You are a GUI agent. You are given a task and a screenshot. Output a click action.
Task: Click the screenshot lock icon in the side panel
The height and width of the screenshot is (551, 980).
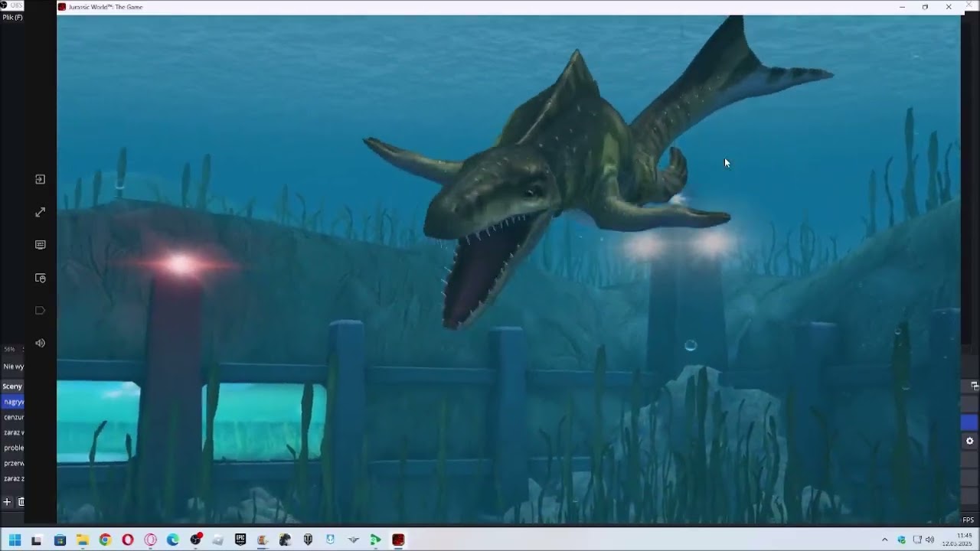[x=41, y=278]
